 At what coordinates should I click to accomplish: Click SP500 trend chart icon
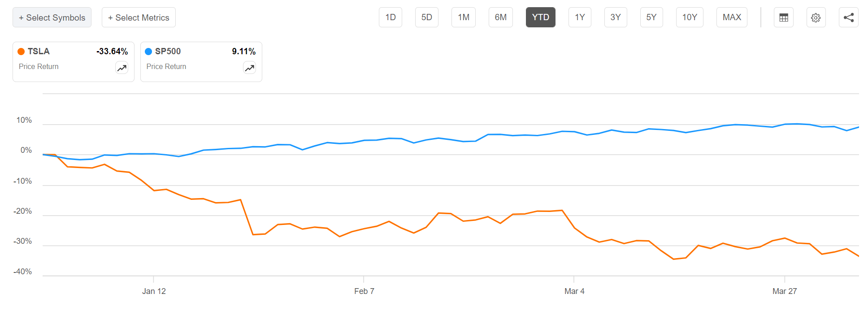(x=249, y=68)
